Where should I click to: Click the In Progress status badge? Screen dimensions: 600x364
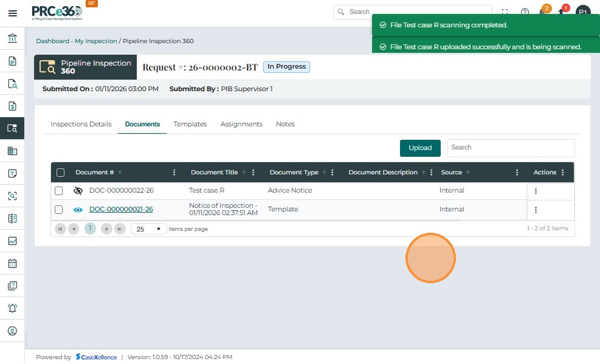tap(286, 67)
